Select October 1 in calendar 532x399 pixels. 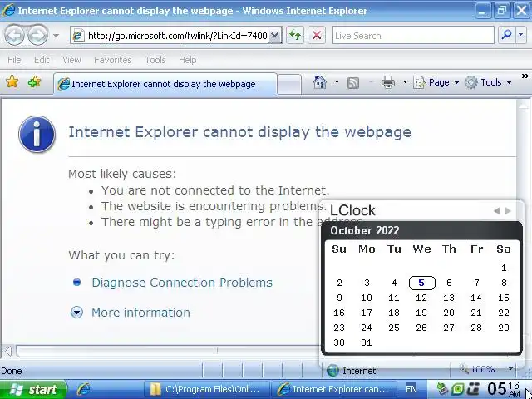tap(504, 268)
